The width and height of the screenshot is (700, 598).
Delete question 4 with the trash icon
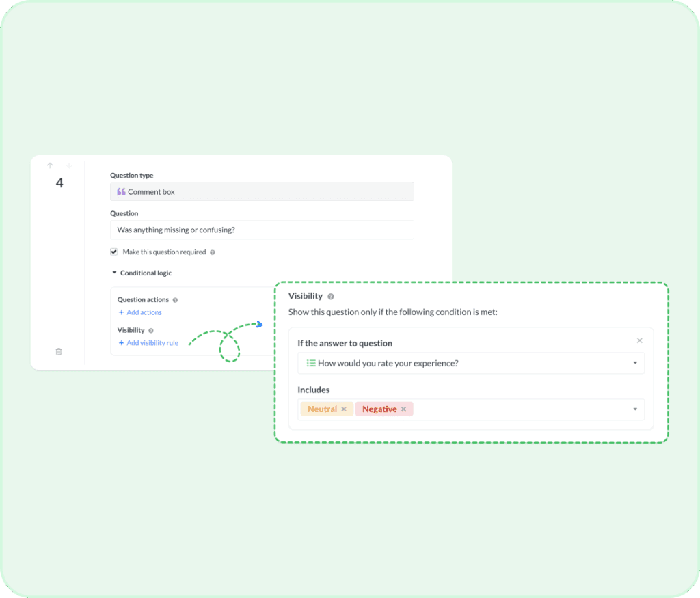point(59,351)
